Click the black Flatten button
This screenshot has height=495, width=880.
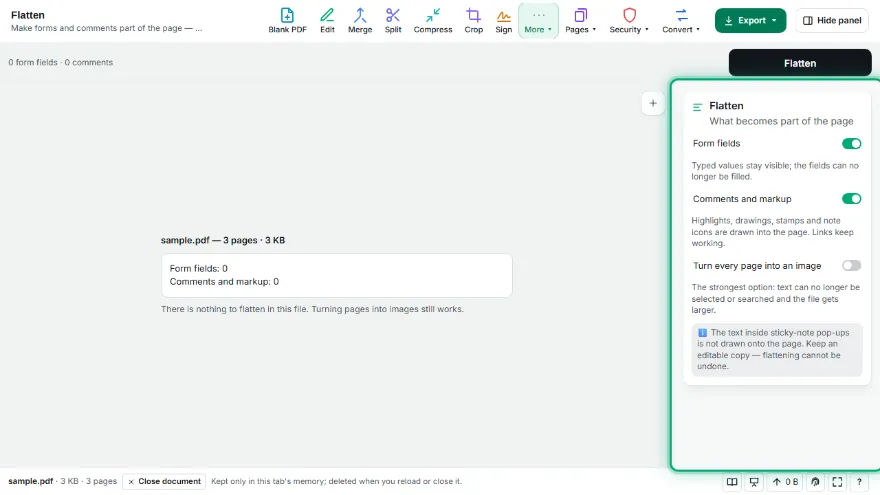800,63
